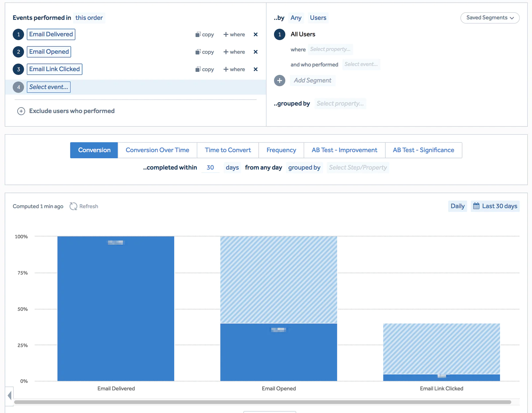The height and width of the screenshot is (413, 532).
Task: Open the Last 30 days calendar picker
Action: pyautogui.click(x=495, y=206)
